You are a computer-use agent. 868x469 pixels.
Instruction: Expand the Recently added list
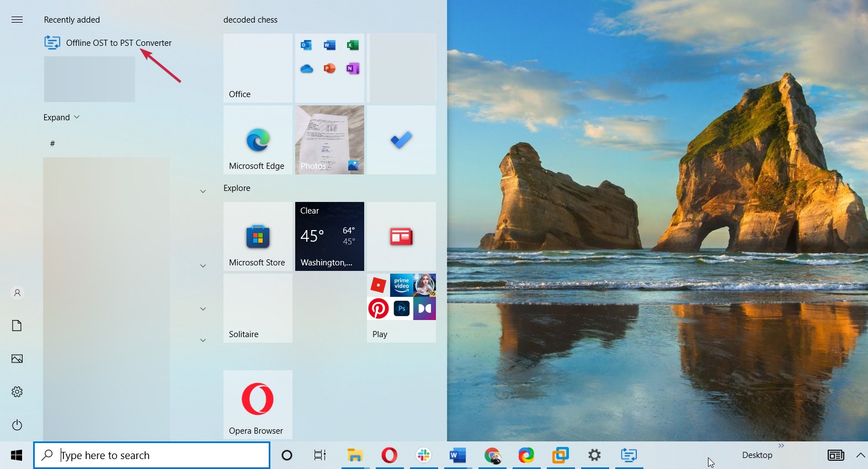62,118
